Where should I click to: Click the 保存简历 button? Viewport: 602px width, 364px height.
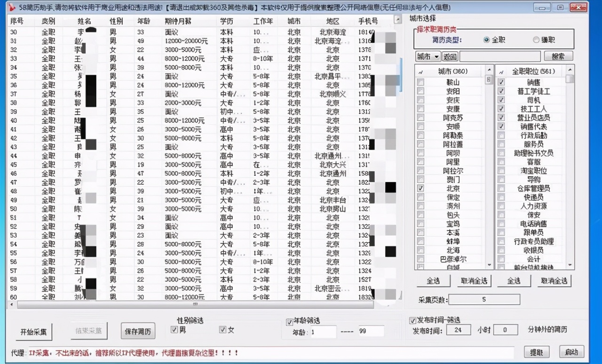click(x=138, y=331)
